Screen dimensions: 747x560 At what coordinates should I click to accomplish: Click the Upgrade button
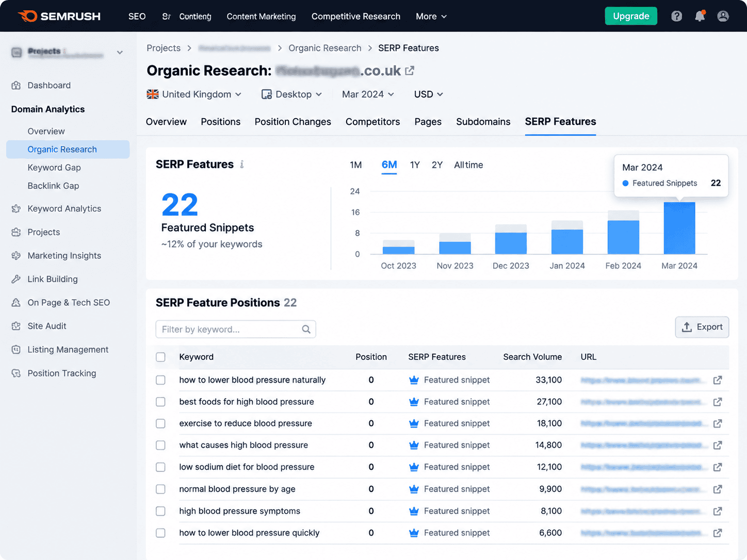tap(631, 16)
